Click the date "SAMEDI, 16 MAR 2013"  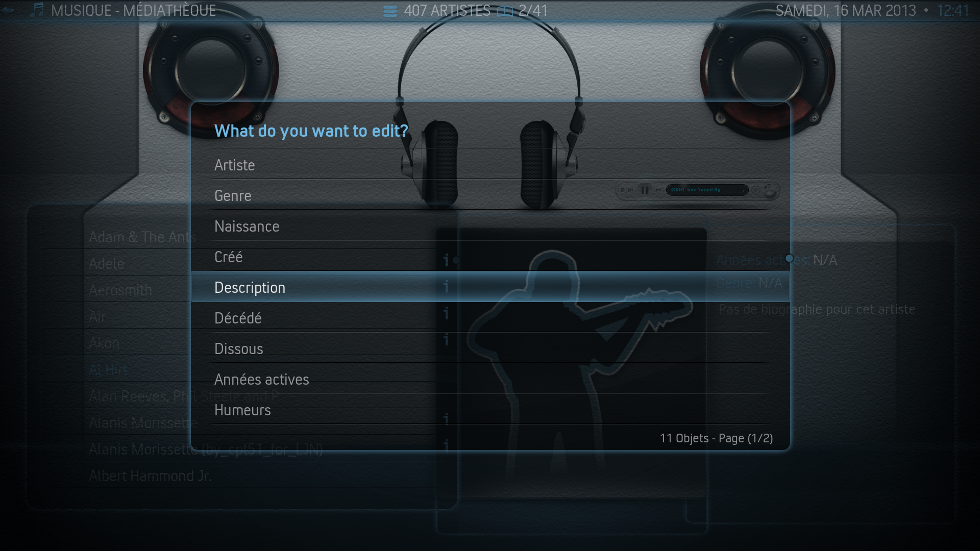point(846,11)
